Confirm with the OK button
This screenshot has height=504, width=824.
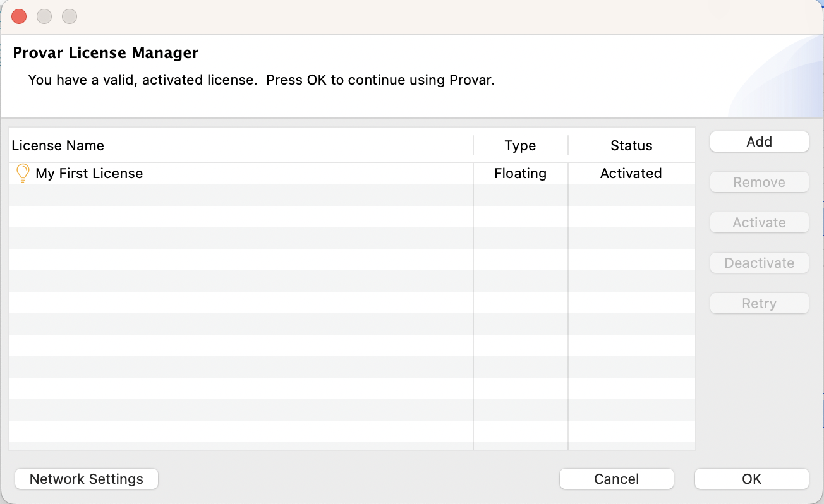tap(752, 479)
